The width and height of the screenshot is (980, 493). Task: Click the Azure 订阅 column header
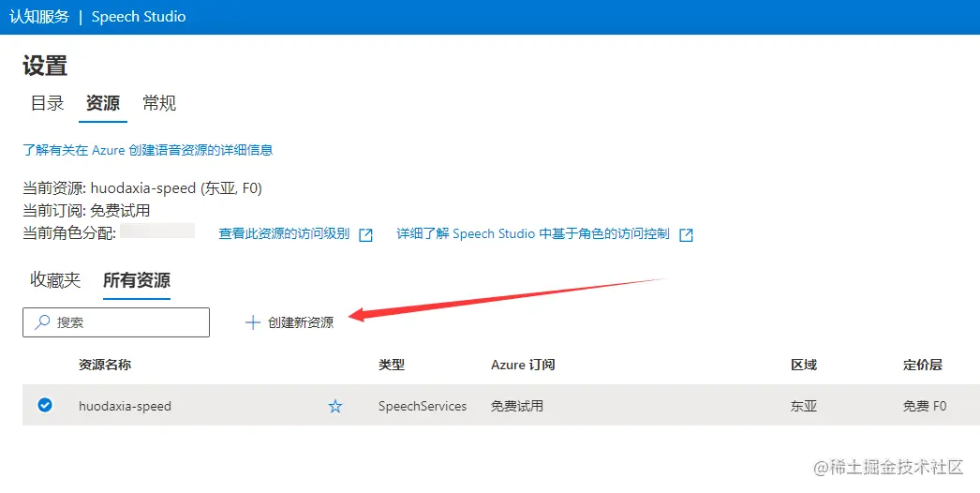(523, 365)
